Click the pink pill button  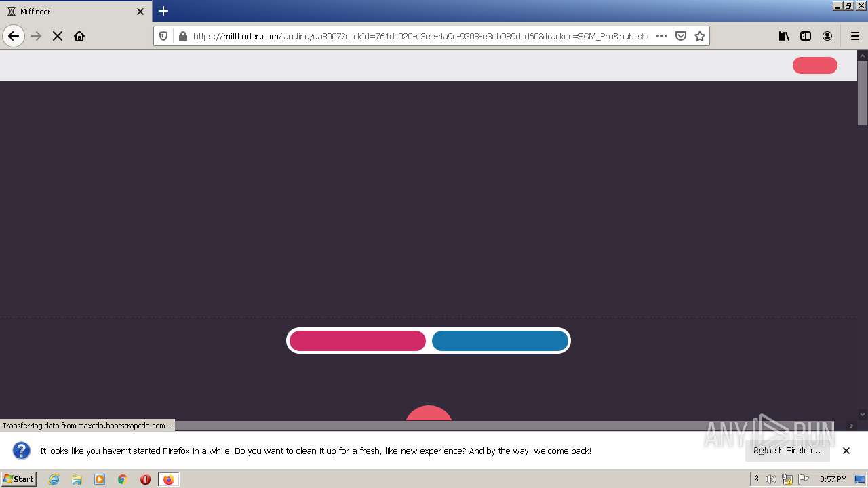point(357,341)
